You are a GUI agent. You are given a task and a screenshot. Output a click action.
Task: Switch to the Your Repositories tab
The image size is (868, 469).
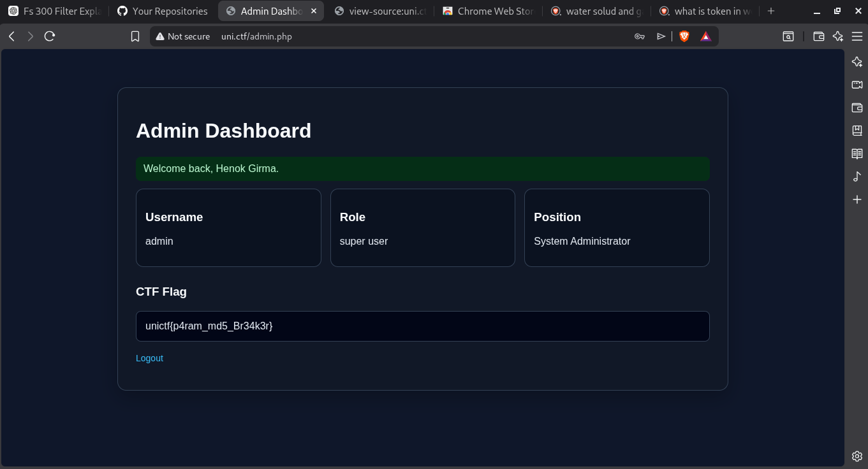[163, 11]
